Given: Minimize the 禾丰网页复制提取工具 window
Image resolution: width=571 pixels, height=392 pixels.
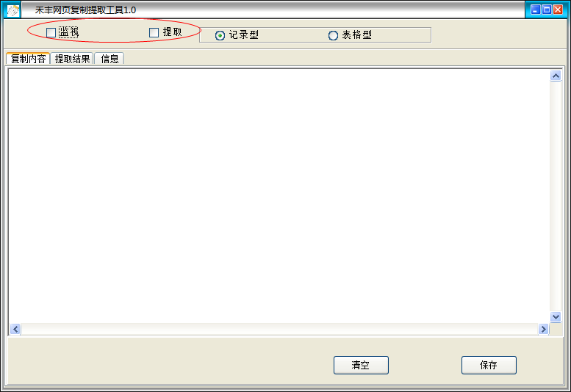Looking at the screenshot, I should (x=535, y=10).
